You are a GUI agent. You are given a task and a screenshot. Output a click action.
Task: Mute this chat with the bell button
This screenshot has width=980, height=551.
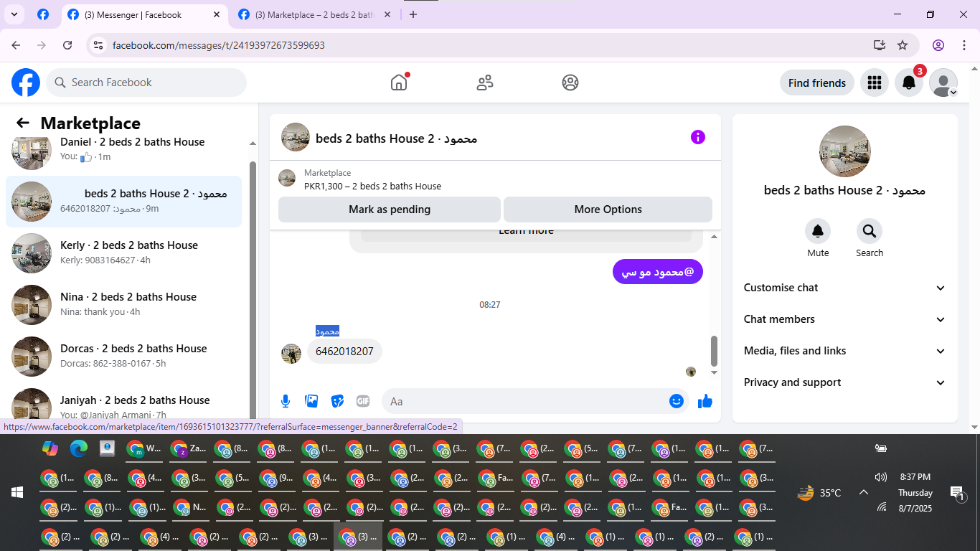tap(818, 231)
